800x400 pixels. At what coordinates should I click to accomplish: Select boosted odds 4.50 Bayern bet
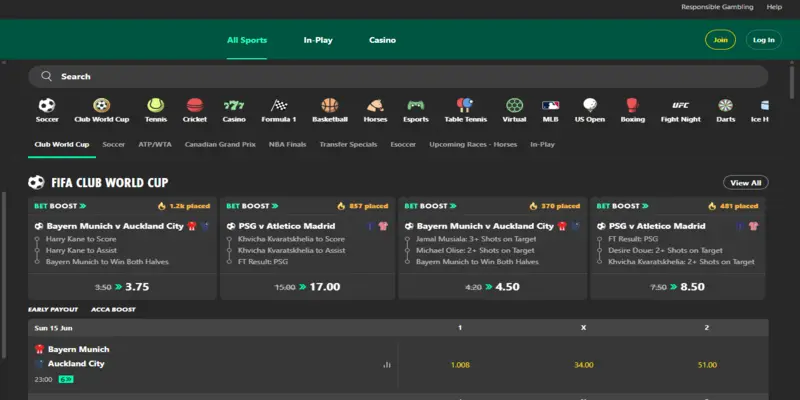coord(492,287)
